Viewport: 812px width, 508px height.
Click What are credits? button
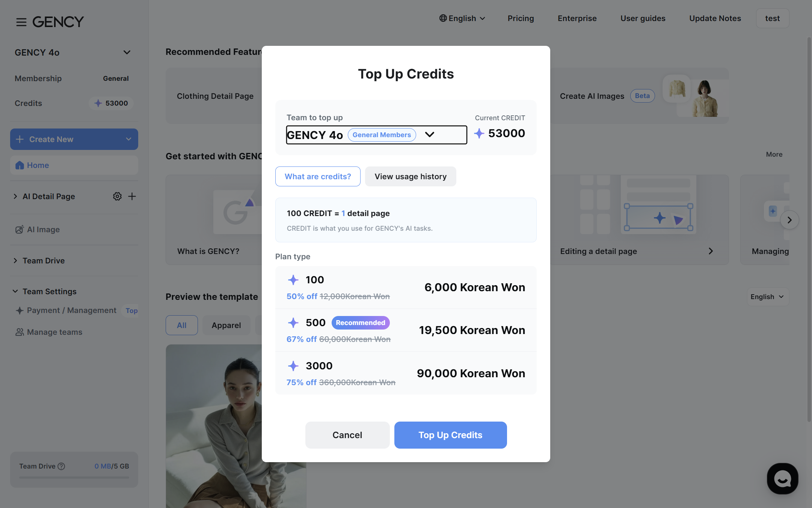(x=318, y=177)
